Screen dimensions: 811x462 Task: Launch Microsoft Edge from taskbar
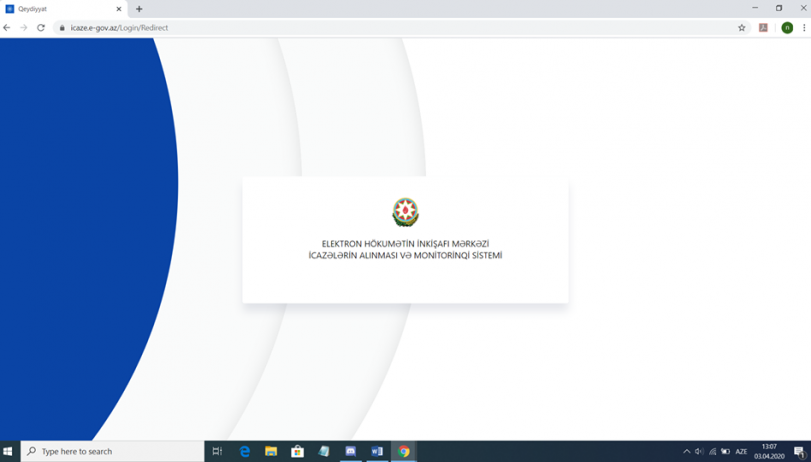pyautogui.click(x=245, y=451)
